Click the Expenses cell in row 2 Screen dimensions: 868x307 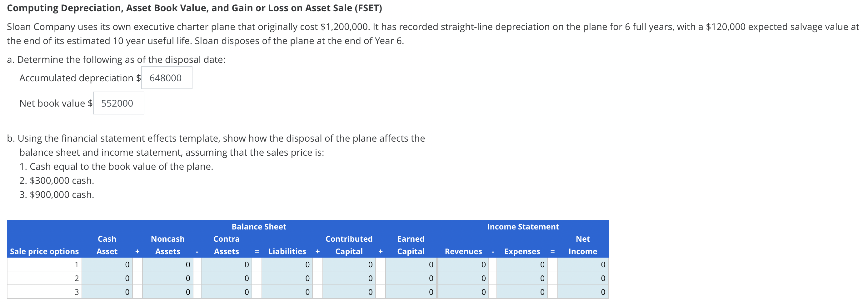pyautogui.click(x=521, y=278)
